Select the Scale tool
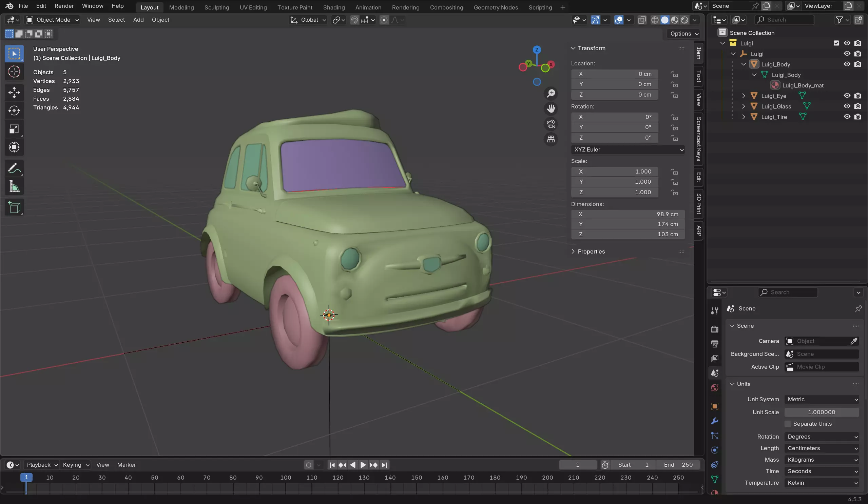Screen dimensions: 868x504 pos(14,129)
